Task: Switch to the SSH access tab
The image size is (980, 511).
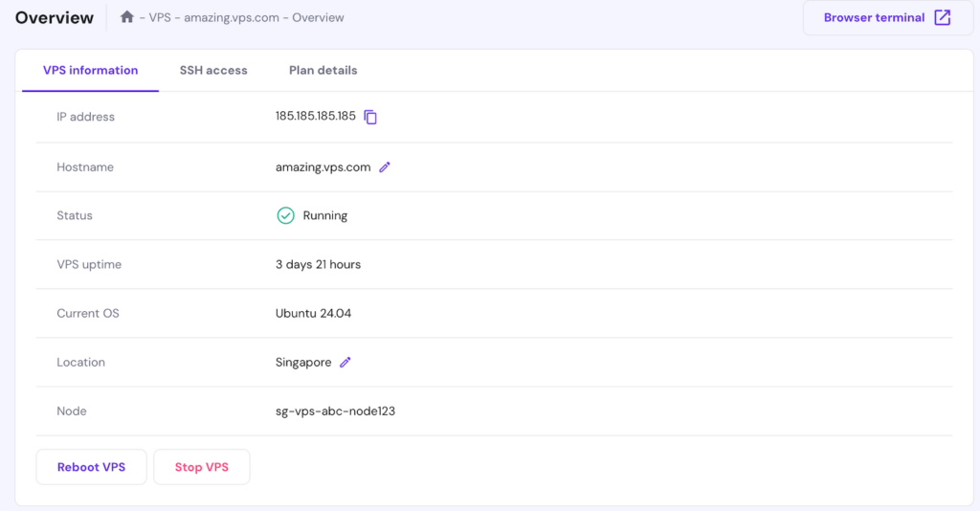Action: tap(213, 71)
